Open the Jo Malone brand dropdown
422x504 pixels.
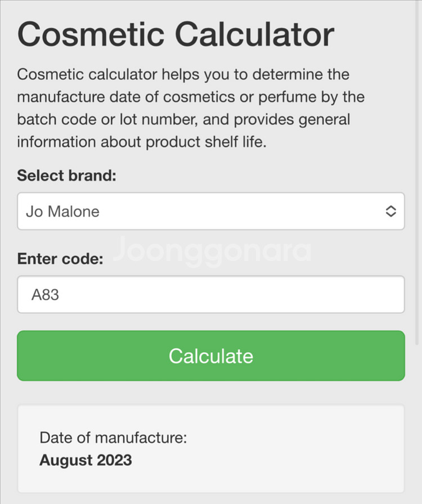point(210,211)
